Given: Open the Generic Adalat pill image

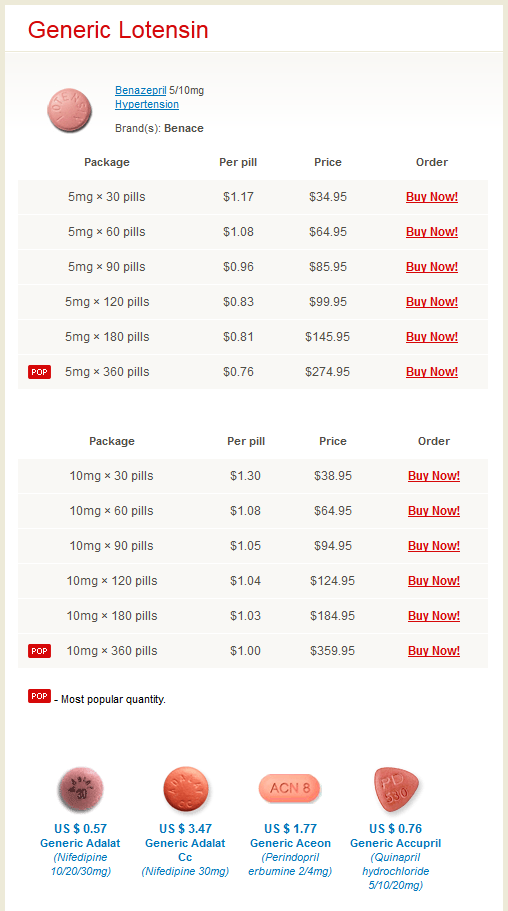Looking at the screenshot, I should tap(80, 789).
